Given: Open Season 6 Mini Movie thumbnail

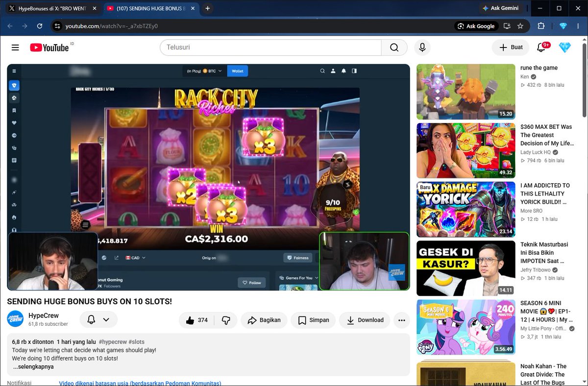Looking at the screenshot, I should point(466,327).
